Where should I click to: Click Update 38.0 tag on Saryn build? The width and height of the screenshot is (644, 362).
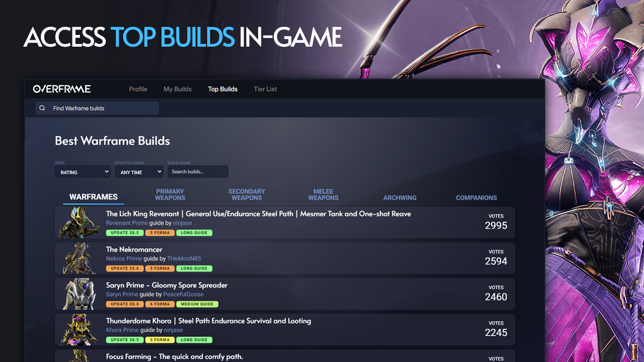[x=124, y=304]
